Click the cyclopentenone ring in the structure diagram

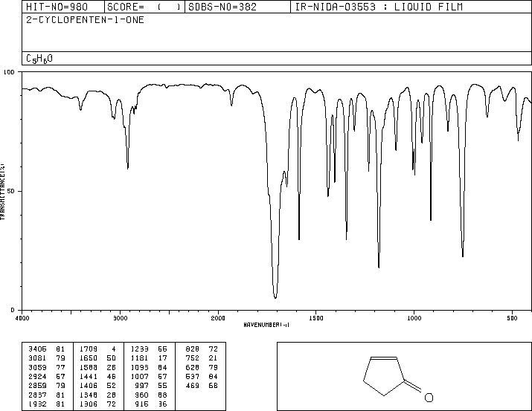click(384, 375)
